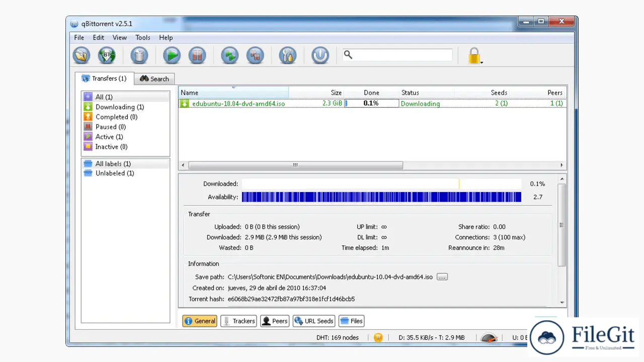Resume all torrents via double-play icon

pyautogui.click(x=230, y=55)
